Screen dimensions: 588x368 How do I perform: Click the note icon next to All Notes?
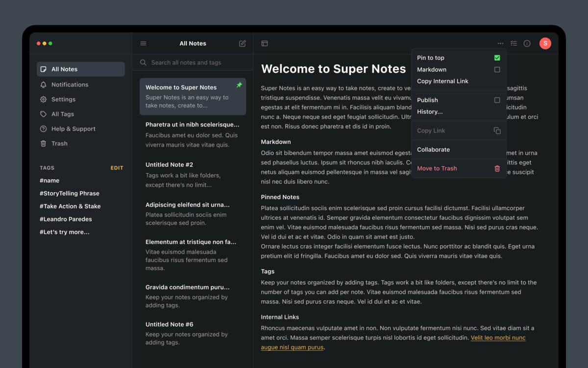click(43, 69)
